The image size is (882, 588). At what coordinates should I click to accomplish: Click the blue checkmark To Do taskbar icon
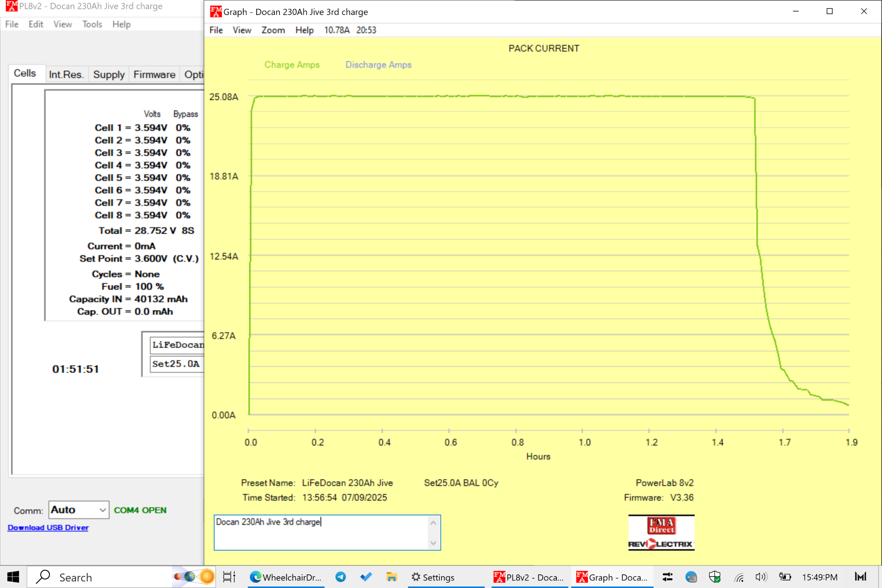[x=366, y=577]
